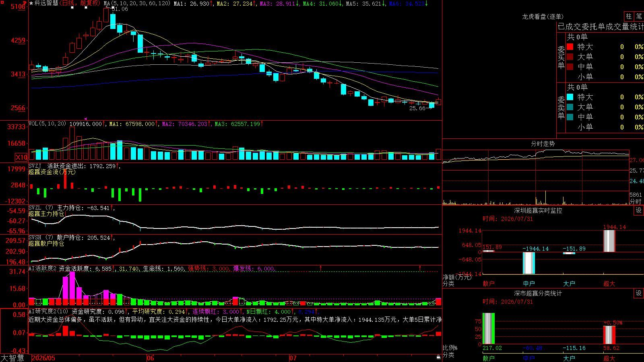Viewport: 644px width, 362px height.
Task: Click the 委买单 vertical label
Action: (x=561, y=57)
